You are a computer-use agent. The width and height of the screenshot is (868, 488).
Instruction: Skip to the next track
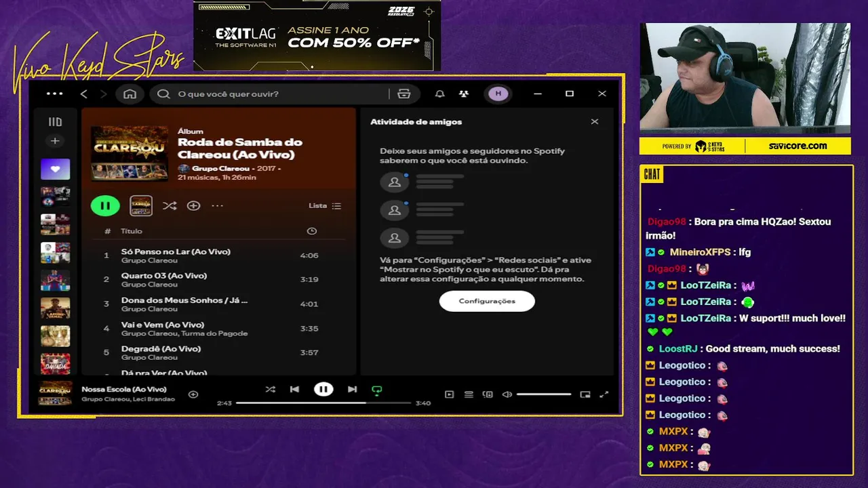(x=352, y=389)
